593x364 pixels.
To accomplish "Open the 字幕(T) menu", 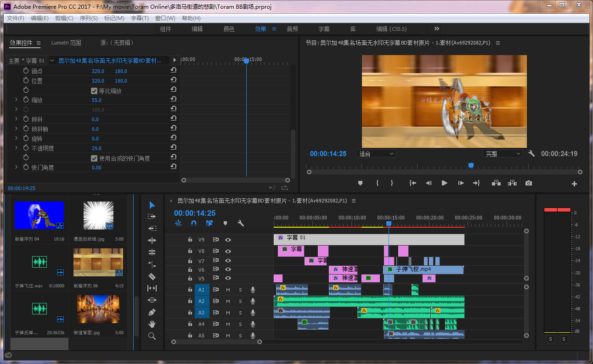I will point(140,18).
